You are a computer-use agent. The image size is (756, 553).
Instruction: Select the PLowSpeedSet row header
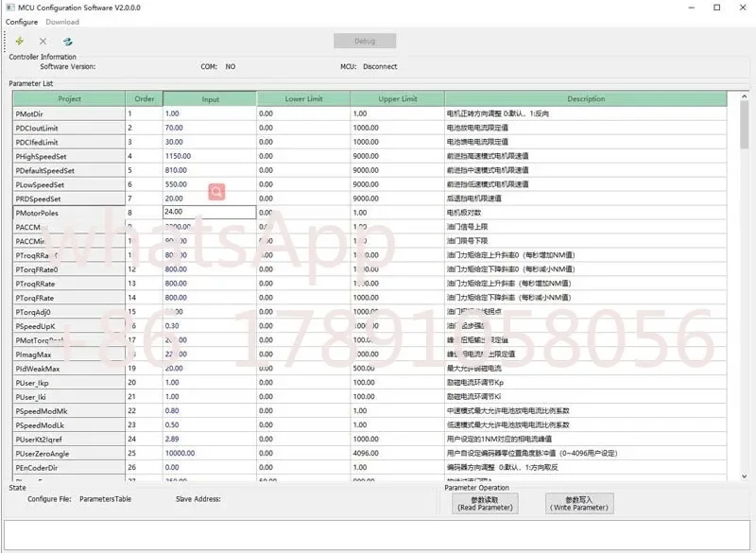pyautogui.click(x=69, y=184)
